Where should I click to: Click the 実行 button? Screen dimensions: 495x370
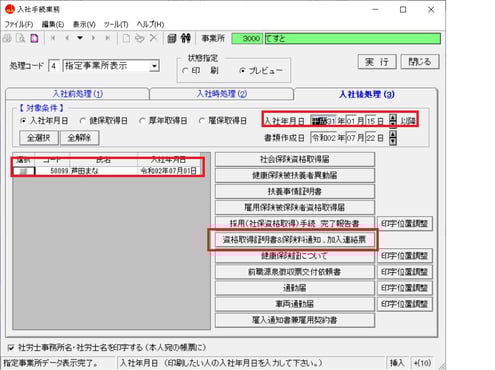point(377,62)
